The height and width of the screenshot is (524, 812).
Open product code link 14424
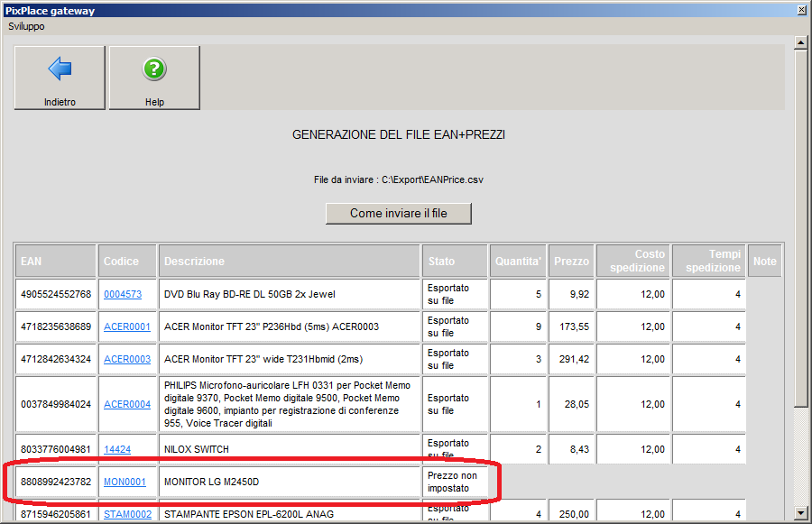117,449
